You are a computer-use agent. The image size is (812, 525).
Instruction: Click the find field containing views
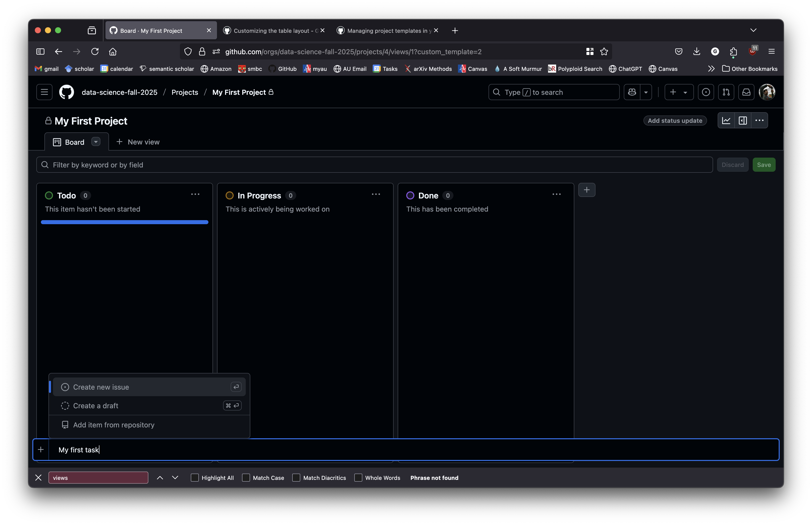tap(98, 478)
